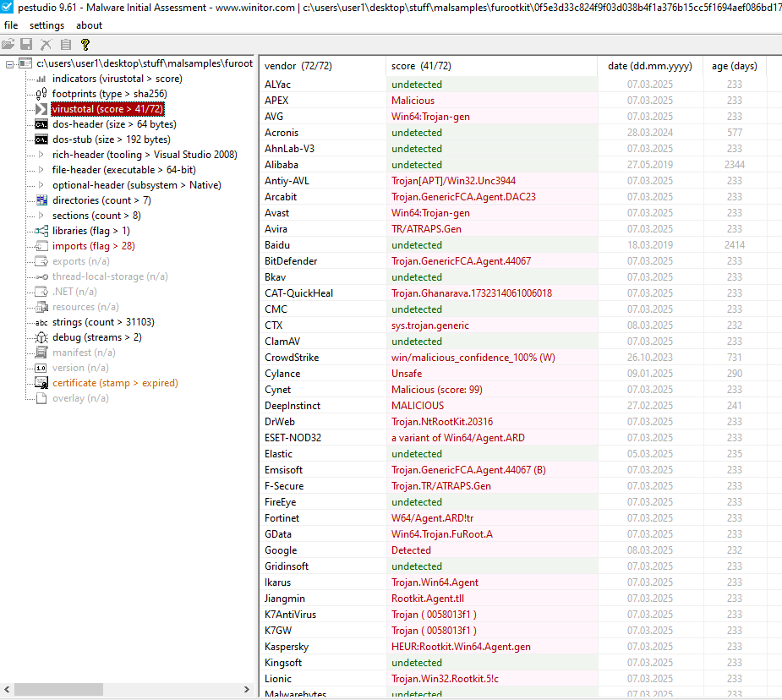
Task: Sort by the date column header
Action: [x=650, y=66]
